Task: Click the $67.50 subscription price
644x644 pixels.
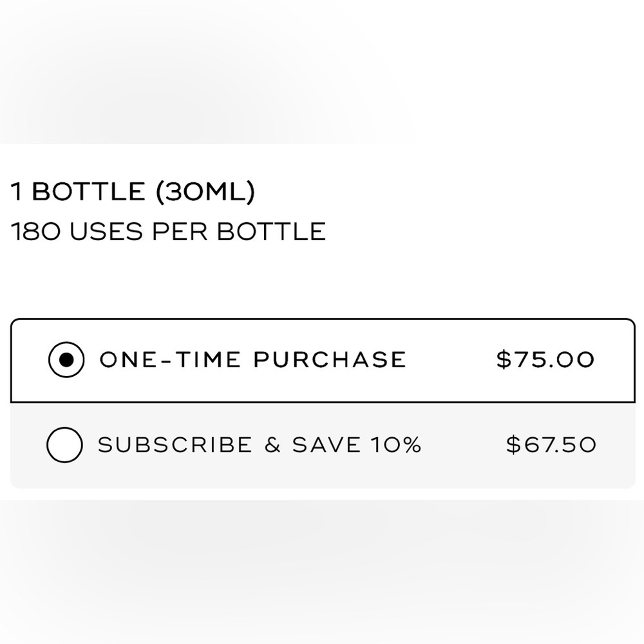Action: click(551, 445)
